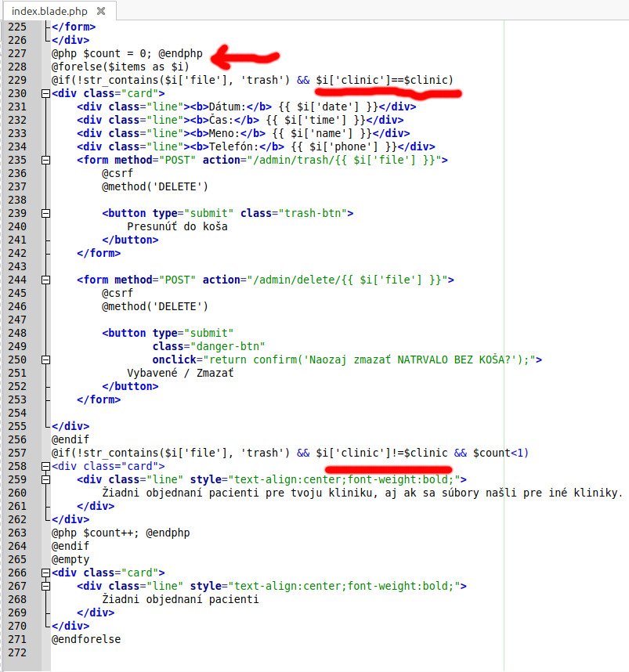Image resolution: width=629 pixels, height=672 pixels.
Task: Collapse the line div fold at line 267
Action: [x=45, y=586]
